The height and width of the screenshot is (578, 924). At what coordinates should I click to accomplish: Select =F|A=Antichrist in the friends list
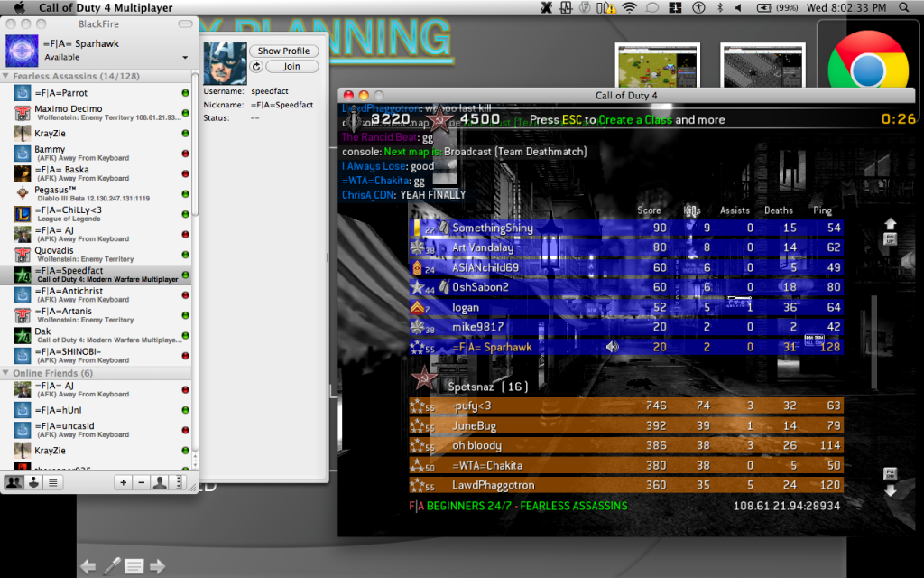(96, 295)
